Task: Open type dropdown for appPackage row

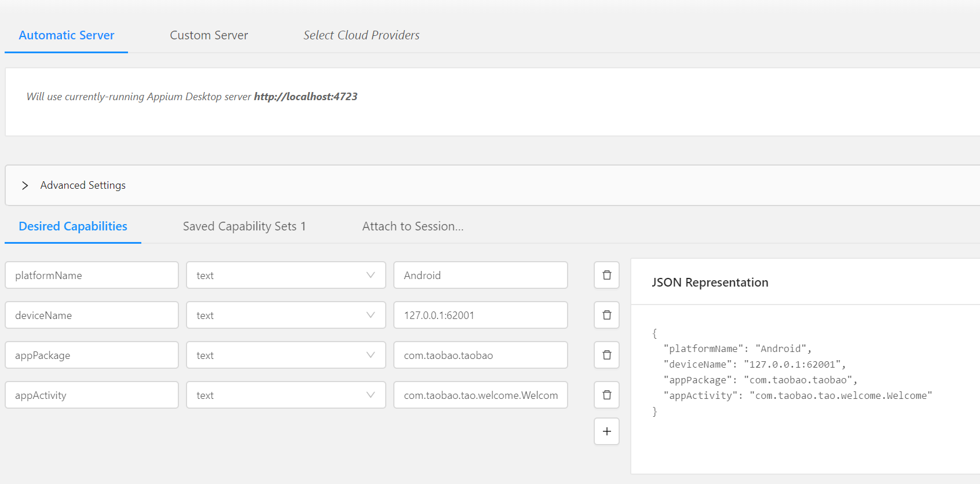Action: (286, 355)
